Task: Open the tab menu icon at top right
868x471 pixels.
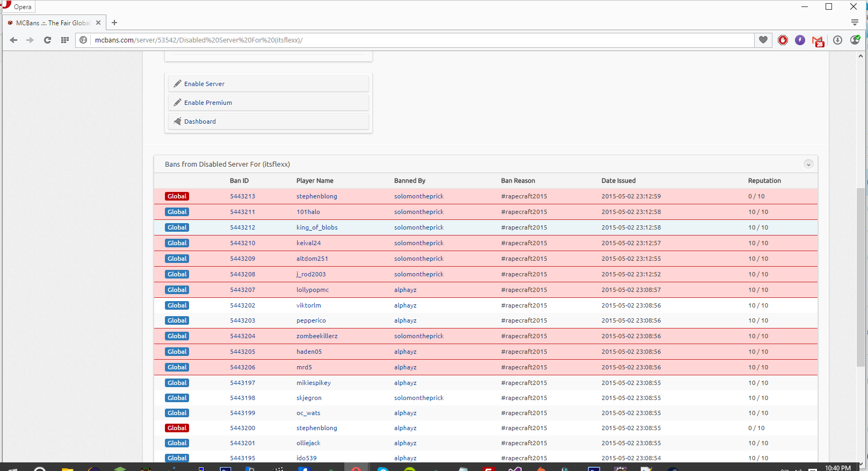Action: [855, 23]
